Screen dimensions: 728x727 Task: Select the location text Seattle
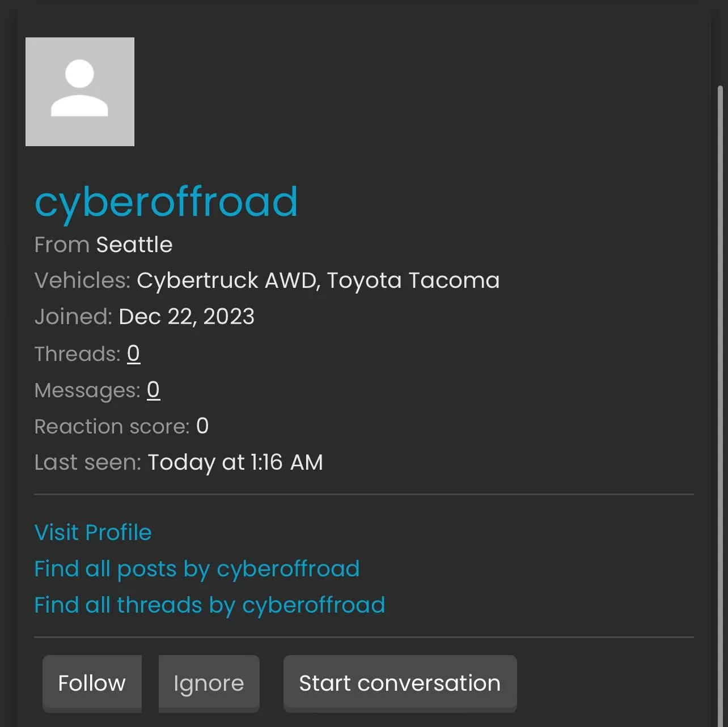[x=134, y=245]
